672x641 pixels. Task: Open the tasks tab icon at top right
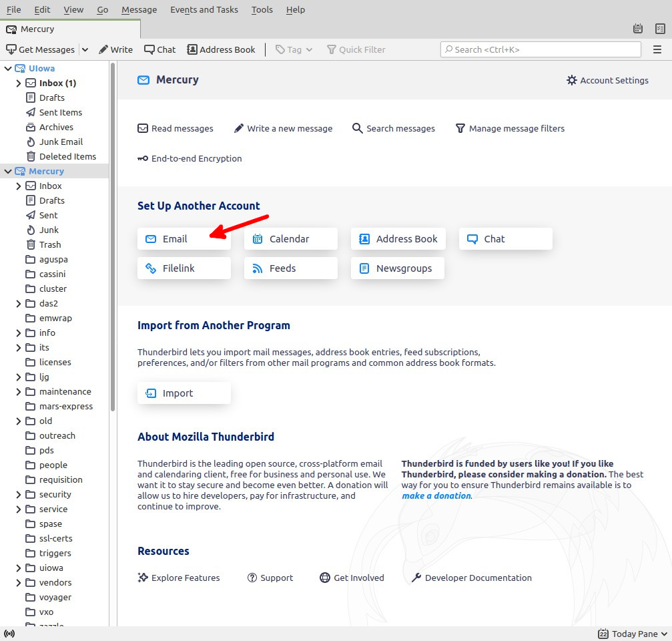pyautogui.click(x=659, y=29)
